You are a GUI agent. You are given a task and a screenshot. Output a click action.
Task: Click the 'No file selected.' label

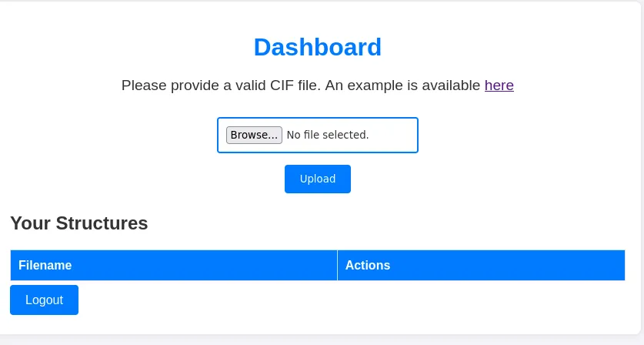tap(328, 135)
